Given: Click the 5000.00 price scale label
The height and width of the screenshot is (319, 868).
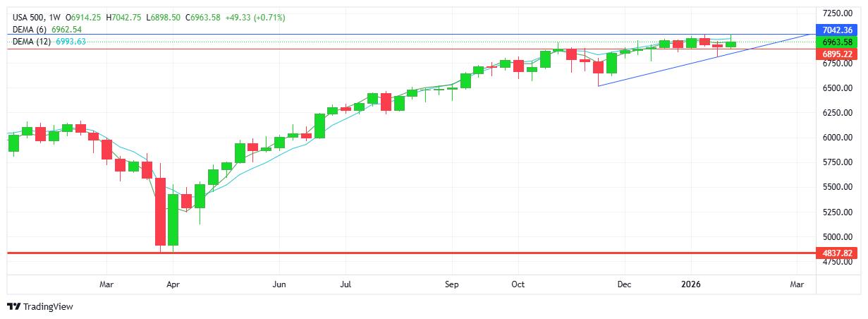Looking at the screenshot, I should tap(837, 236).
